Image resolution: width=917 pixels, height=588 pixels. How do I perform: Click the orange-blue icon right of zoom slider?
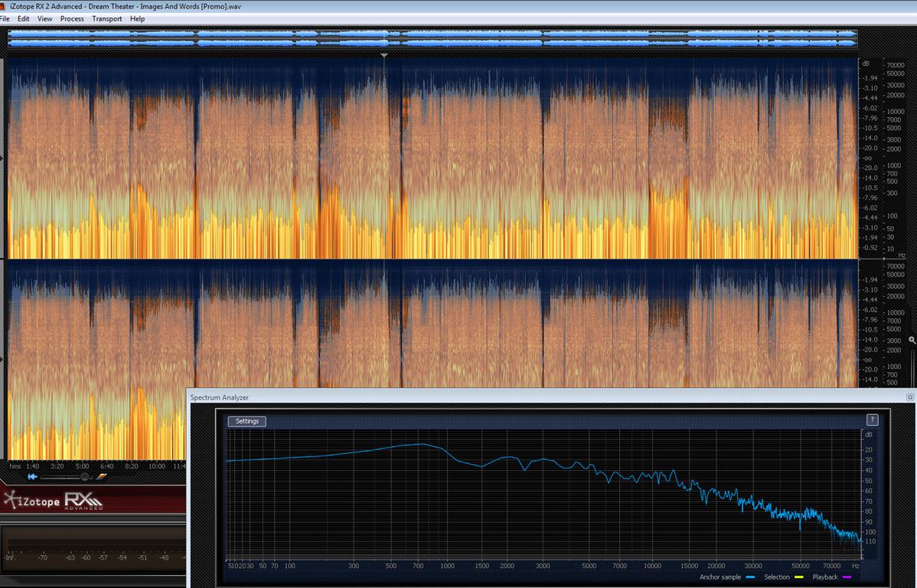tap(101, 477)
